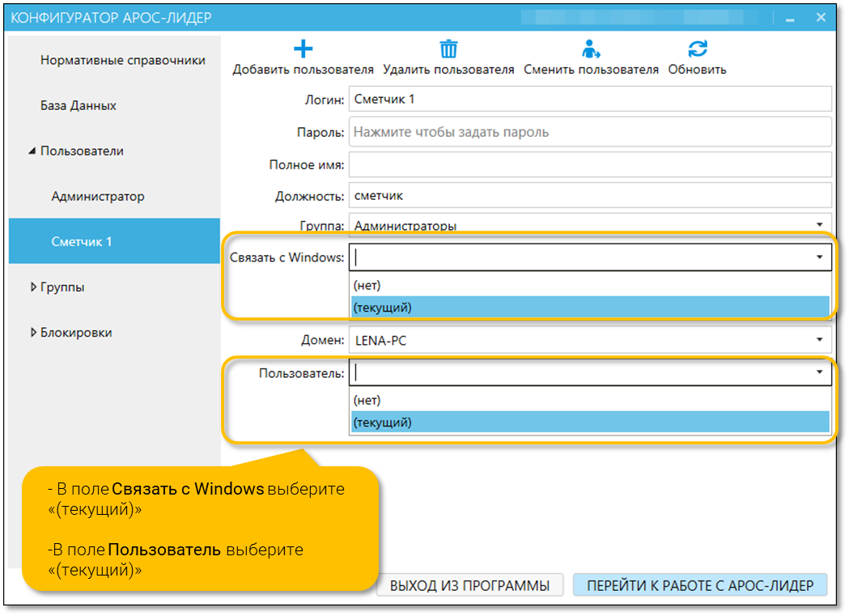Screen dimensions: 849x616
Task: Choose (текущий) under Пользователь
Action: [590, 423]
